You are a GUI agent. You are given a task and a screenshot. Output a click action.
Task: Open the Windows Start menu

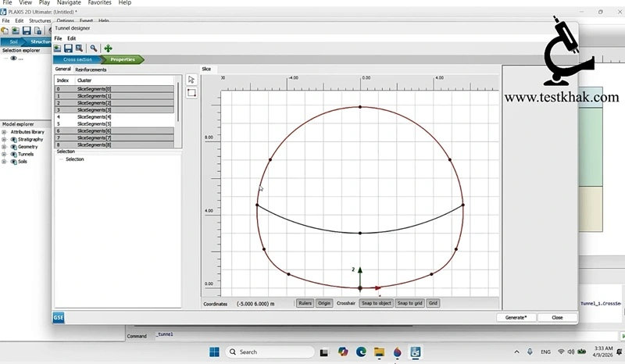tap(214, 352)
